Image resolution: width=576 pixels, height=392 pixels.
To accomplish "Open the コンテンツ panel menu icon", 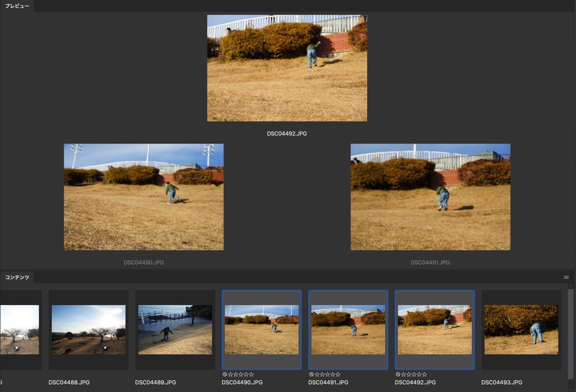I will coord(566,277).
